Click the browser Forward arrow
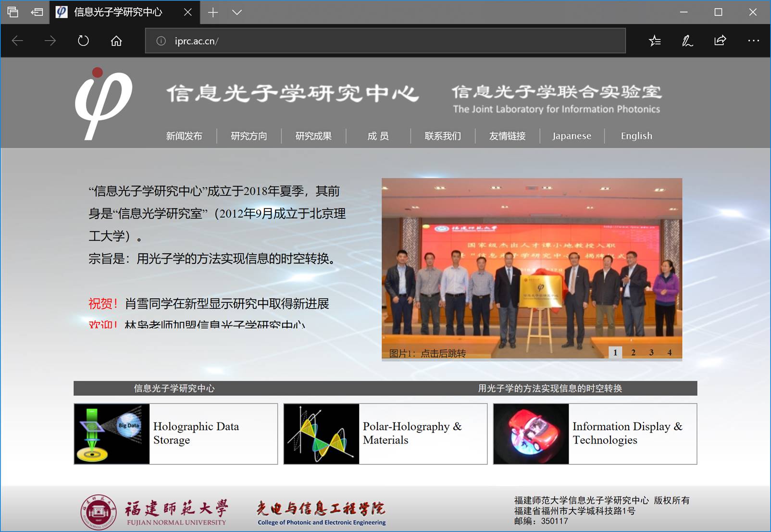Screen dimensions: 771x532 tap(50, 41)
